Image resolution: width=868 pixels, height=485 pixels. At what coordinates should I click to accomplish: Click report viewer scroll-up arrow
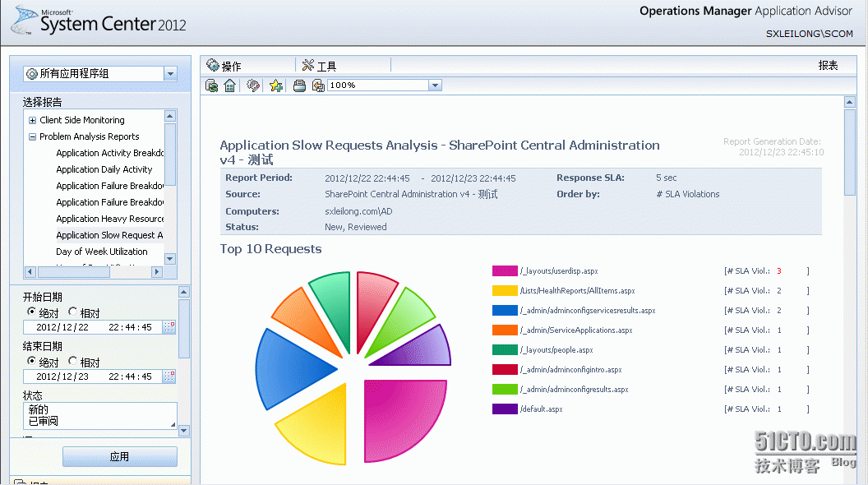tap(850, 102)
